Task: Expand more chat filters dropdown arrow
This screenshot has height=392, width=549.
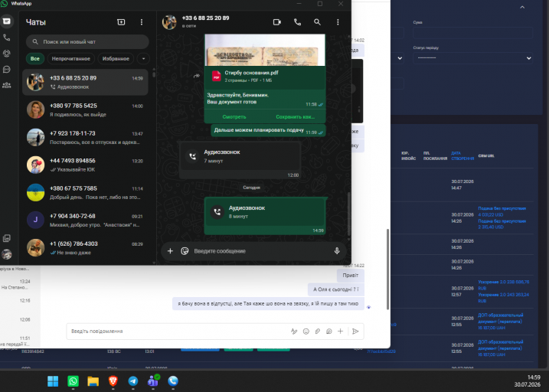Action: point(143,59)
